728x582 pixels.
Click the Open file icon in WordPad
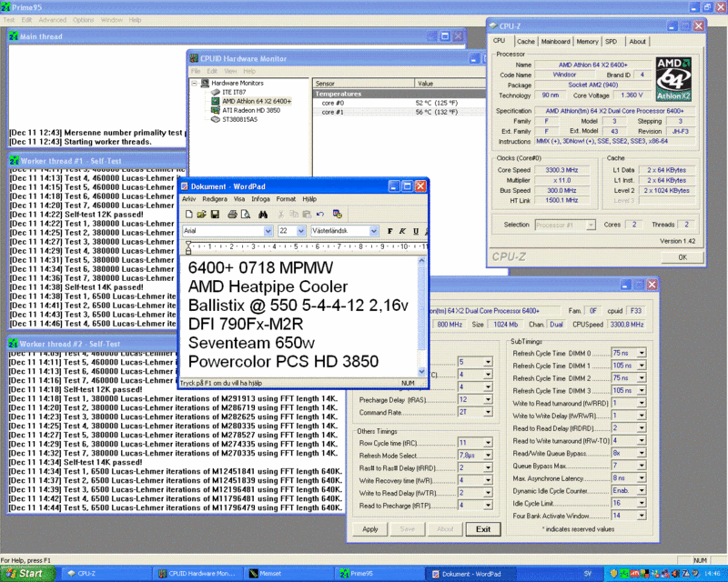(x=201, y=214)
